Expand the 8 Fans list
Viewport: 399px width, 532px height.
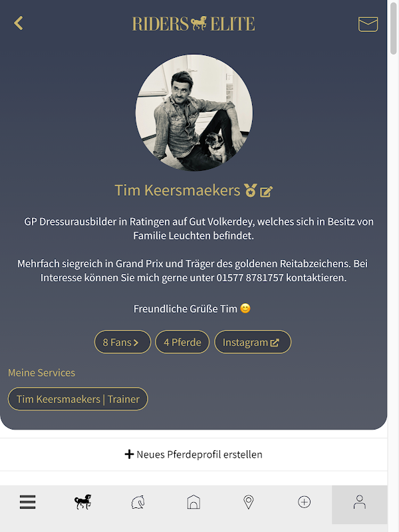(122, 342)
